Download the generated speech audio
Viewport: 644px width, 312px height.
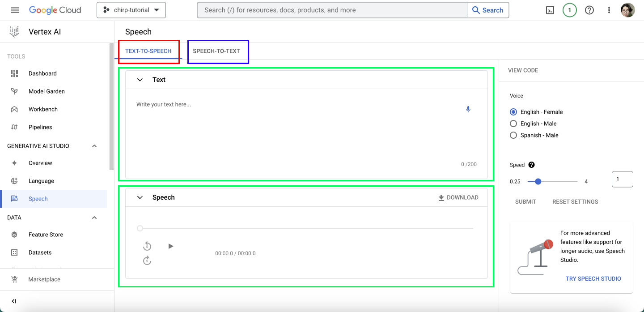(x=458, y=197)
